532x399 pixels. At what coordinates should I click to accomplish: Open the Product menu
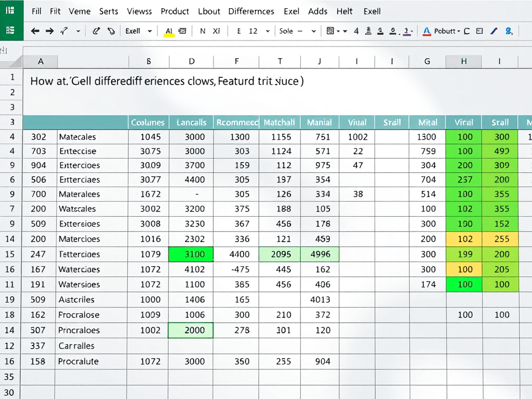[x=175, y=11]
